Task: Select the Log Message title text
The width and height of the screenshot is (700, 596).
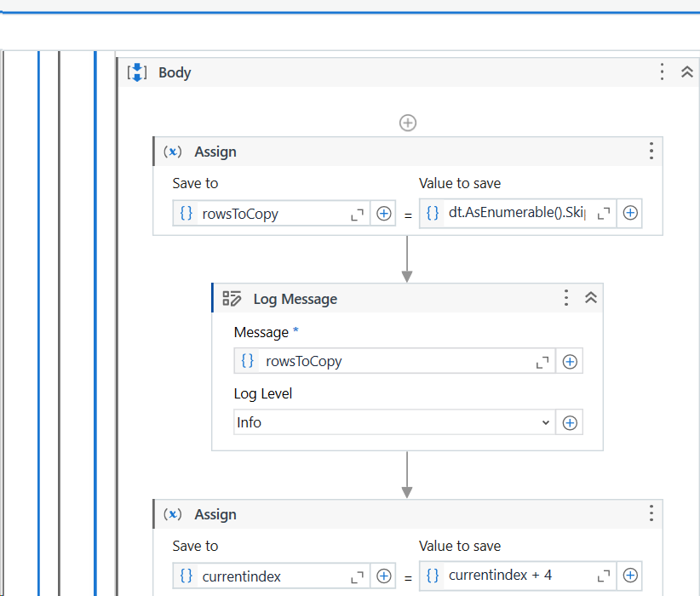Action: [295, 299]
